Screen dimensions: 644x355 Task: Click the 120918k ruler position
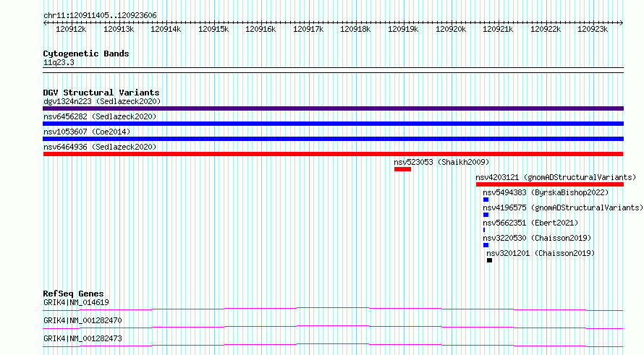coord(356,29)
